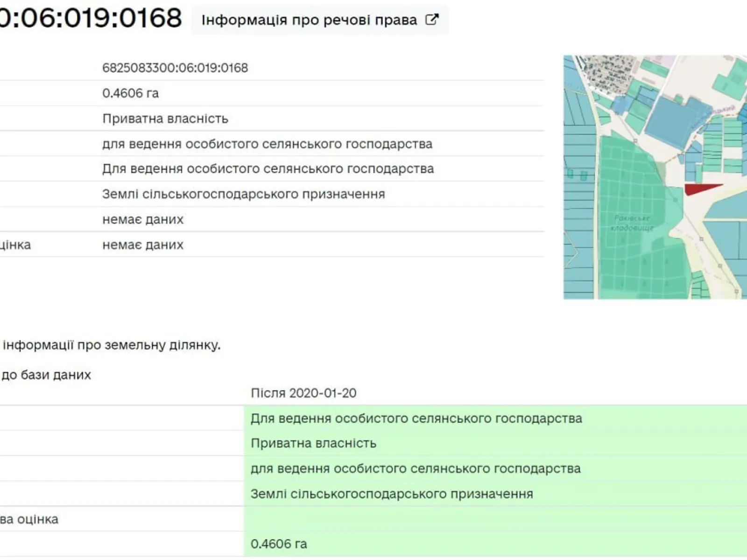Select the 'інформації про земельну ділянку.' text
Image resolution: width=747 pixels, height=560 pixels.
click(x=112, y=345)
